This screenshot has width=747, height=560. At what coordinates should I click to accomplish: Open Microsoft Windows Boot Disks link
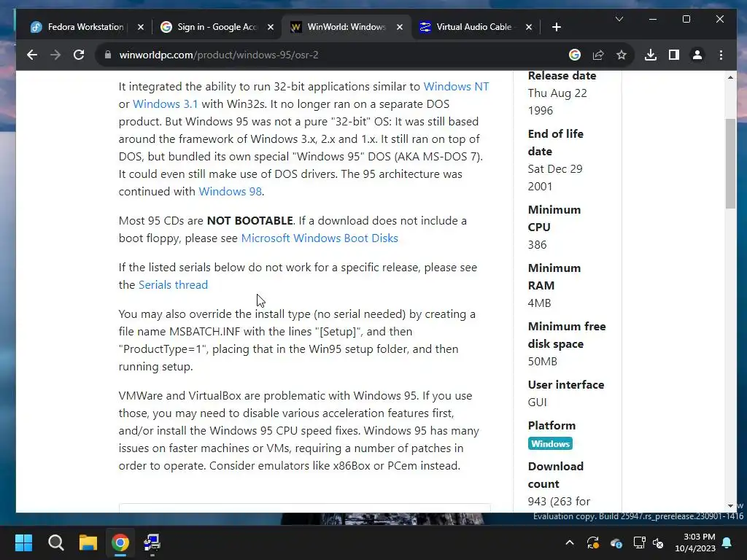tap(320, 238)
